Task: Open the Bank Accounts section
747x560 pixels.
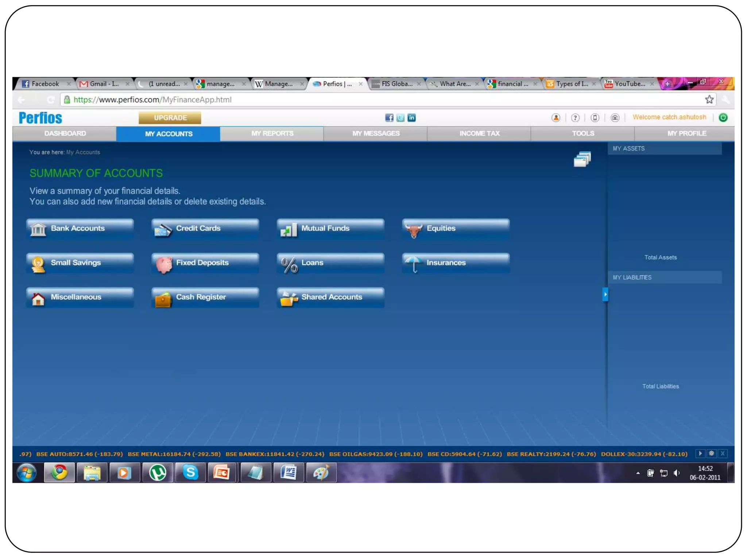Action: (x=80, y=229)
